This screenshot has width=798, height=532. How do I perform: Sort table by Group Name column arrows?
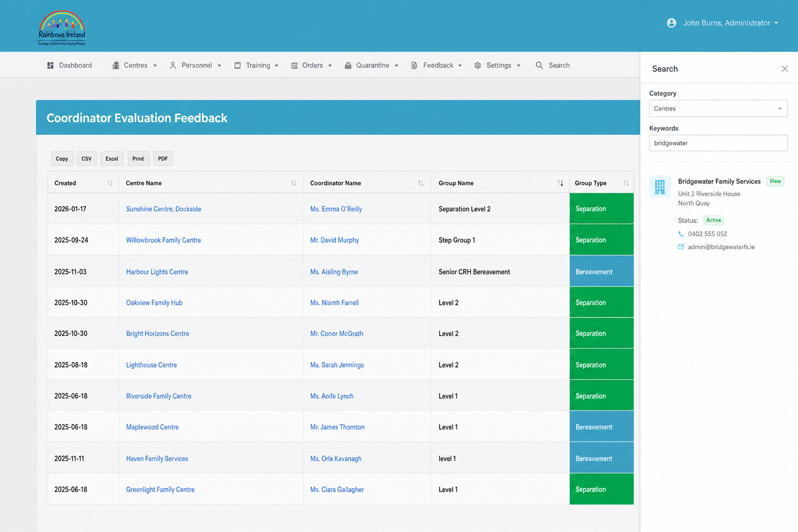(560, 183)
